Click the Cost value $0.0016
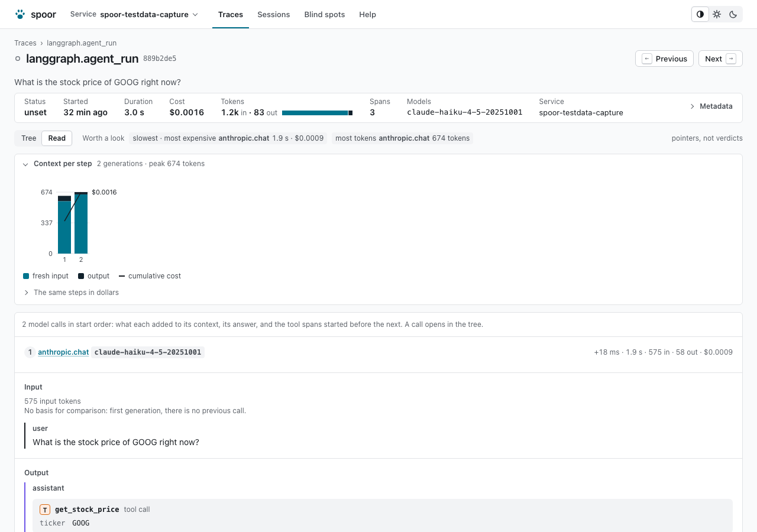The image size is (757, 532). click(x=186, y=112)
